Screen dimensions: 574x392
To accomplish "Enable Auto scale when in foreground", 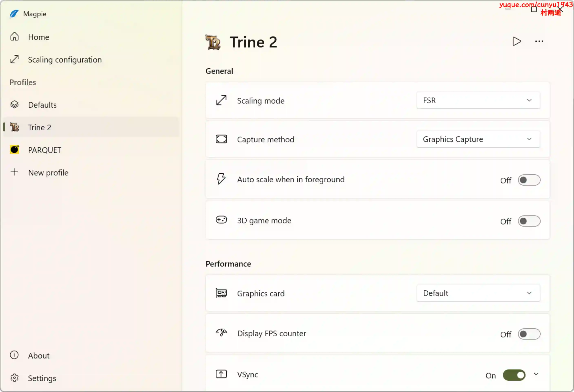I will pyautogui.click(x=529, y=180).
